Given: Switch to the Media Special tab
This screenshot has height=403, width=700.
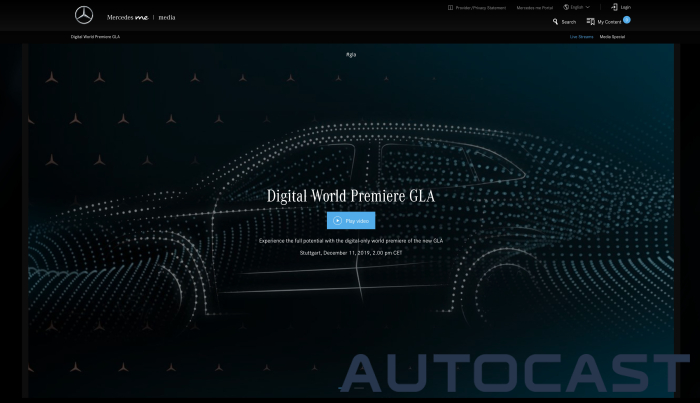Looking at the screenshot, I should tap(612, 37).
